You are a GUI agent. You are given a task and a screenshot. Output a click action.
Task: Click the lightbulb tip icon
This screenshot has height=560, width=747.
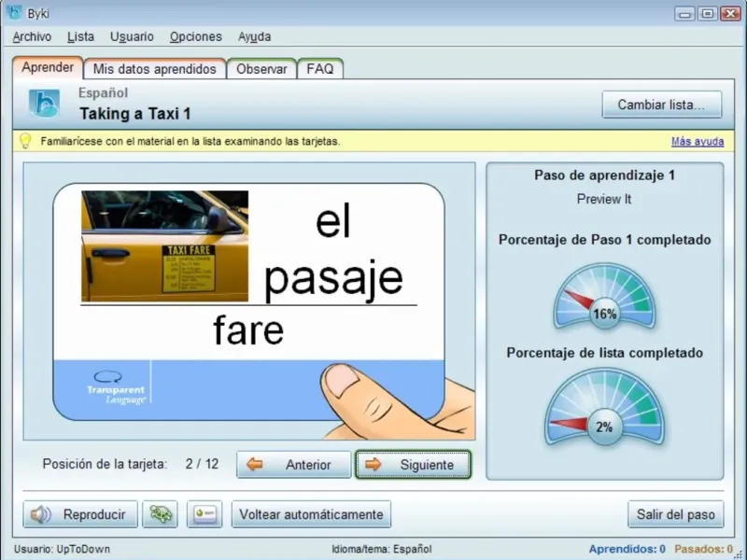click(25, 141)
